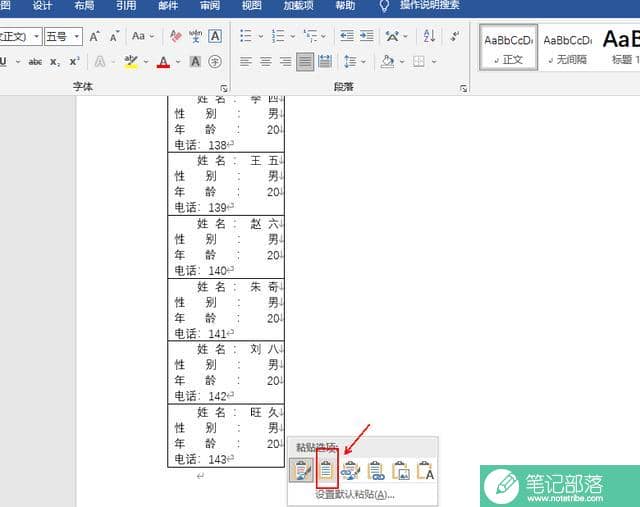Apply bullet list formatting
640x507 pixels.
pyautogui.click(x=246, y=36)
